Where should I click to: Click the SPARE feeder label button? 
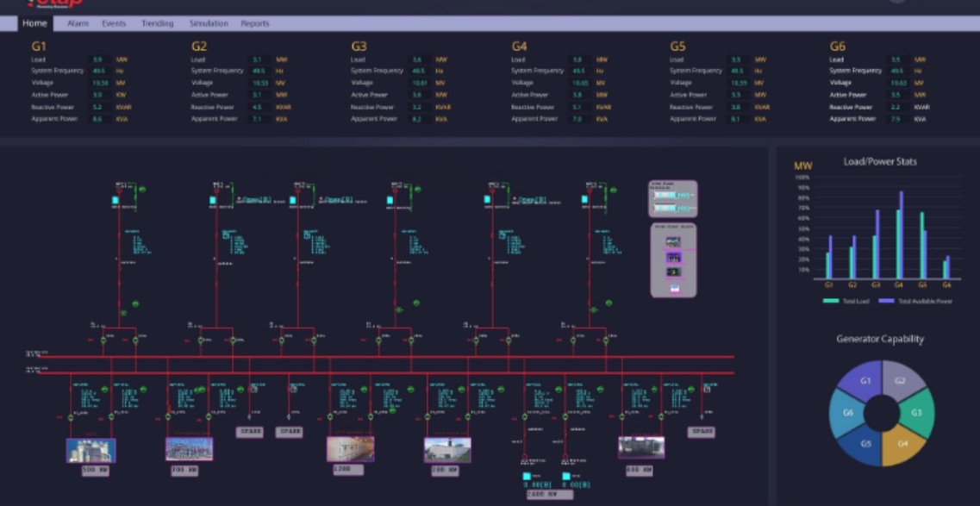click(249, 432)
